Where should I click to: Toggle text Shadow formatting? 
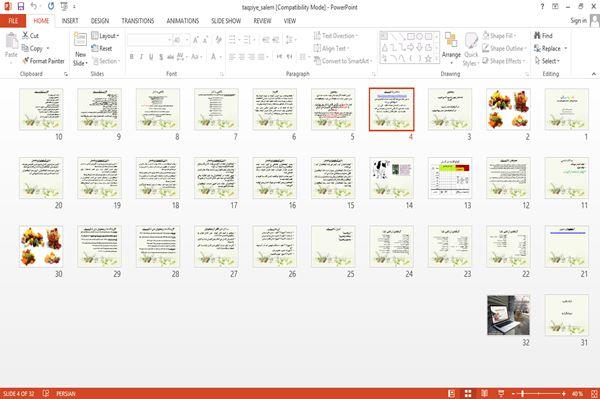[x=161, y=57]
